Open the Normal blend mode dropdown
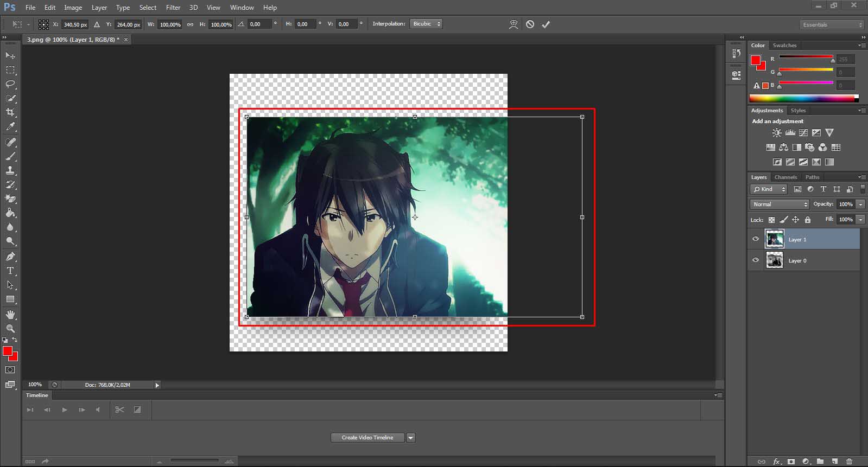 pyautogui.click(x=780, y=204)
